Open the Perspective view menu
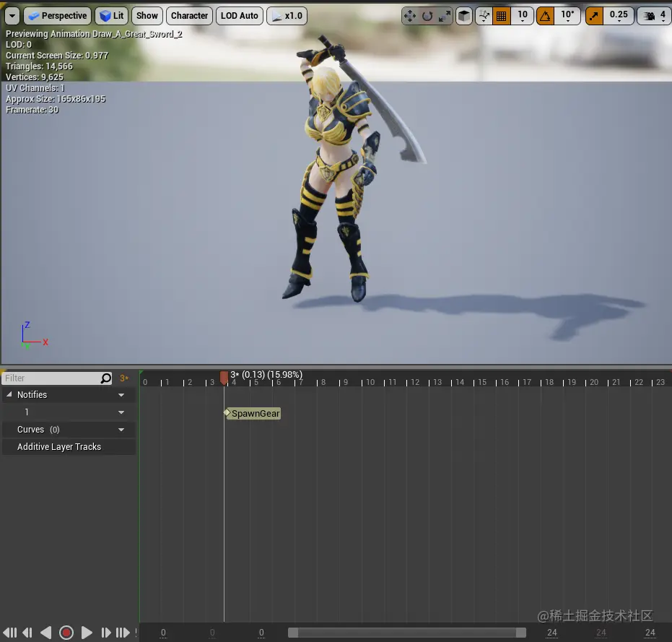This screenshot has height=642, width=672. pos(58,17)
